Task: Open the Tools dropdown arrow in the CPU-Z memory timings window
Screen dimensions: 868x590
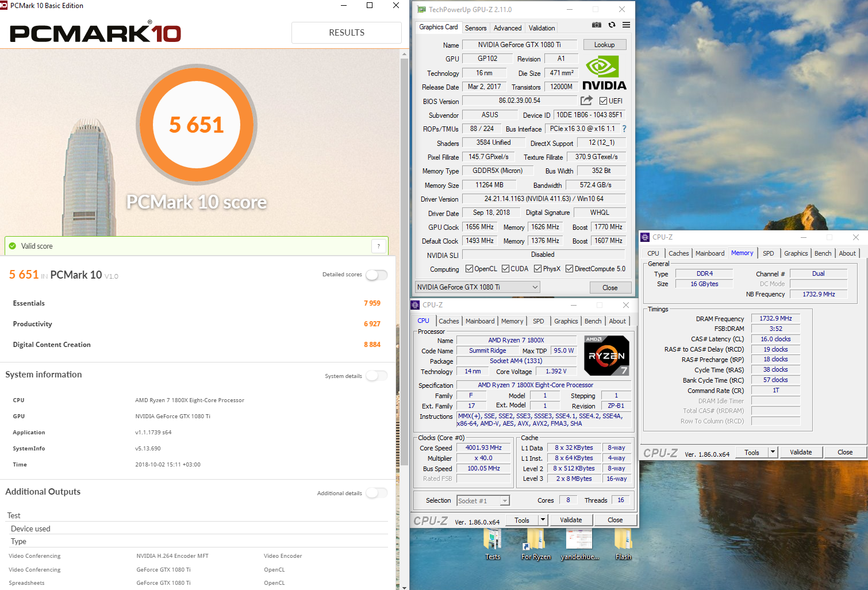Action: click(x=773, y=452)
